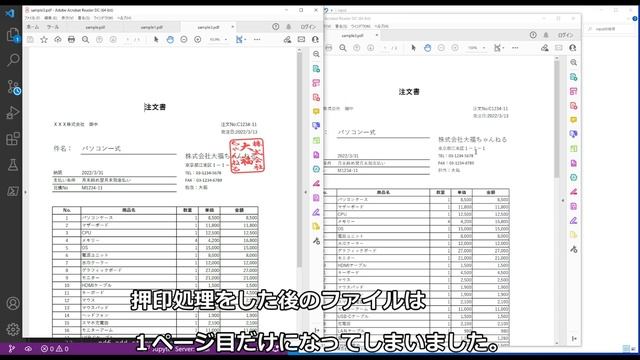Open the Help menu in left Acrobat window

[x=124, y=18]
